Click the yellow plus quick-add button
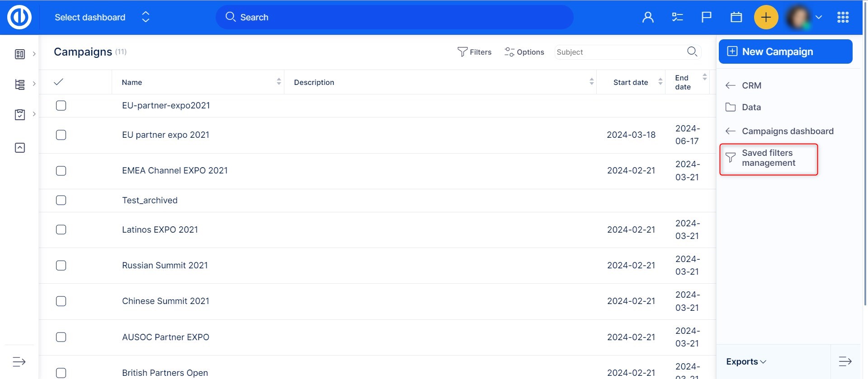Image resolution: width=868 pixels, height=379 pixels. tap(766, 17)
